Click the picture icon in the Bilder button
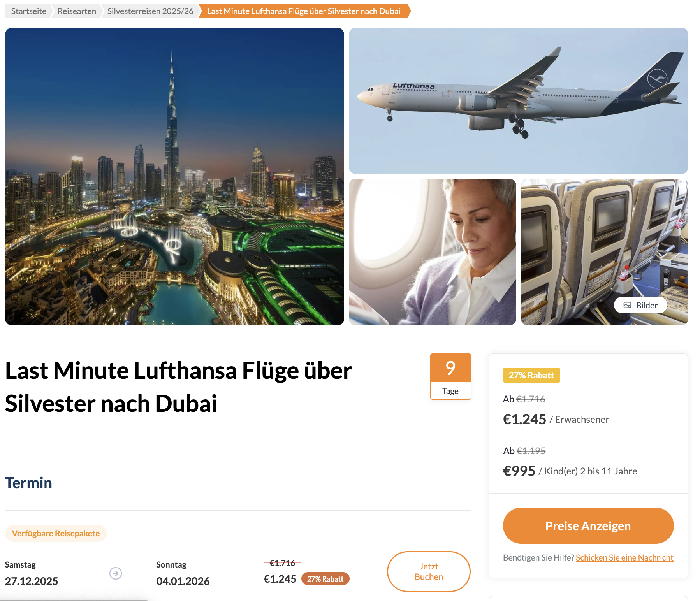Screen dimensions: 700x601 click(628, 305)
